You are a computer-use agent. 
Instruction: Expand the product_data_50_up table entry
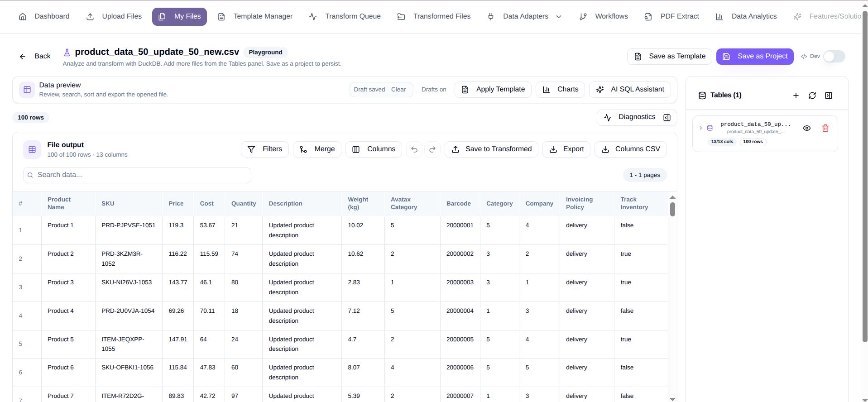700,128
